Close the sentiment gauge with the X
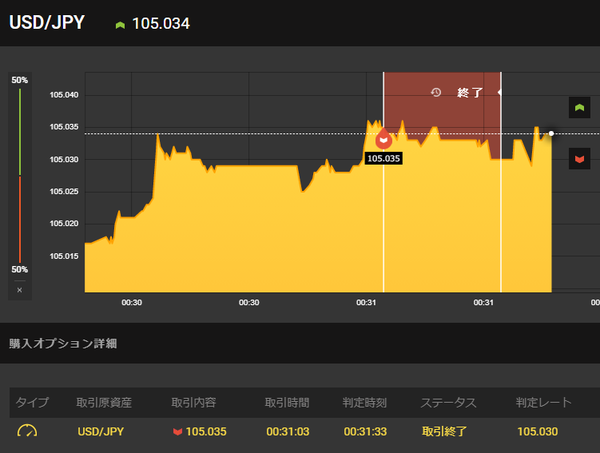Image resolution: width=600 pixels, height=453 pixels. 20,290
